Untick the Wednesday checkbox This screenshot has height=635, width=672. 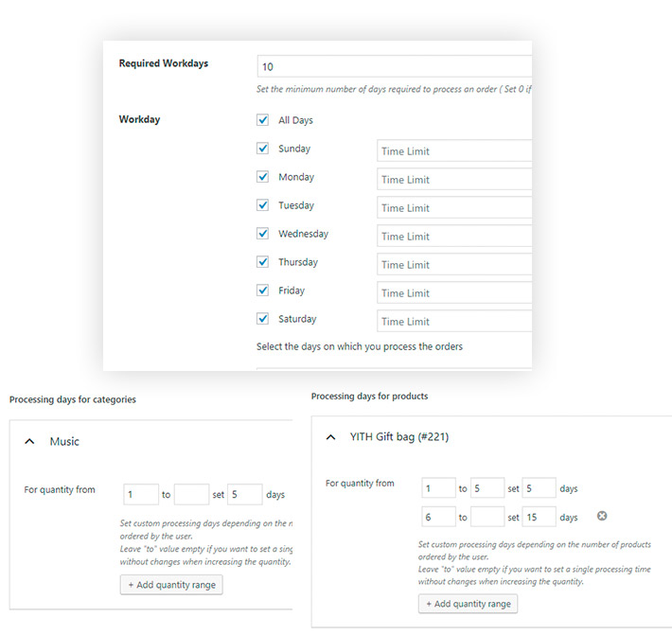[x=263, y=234]
